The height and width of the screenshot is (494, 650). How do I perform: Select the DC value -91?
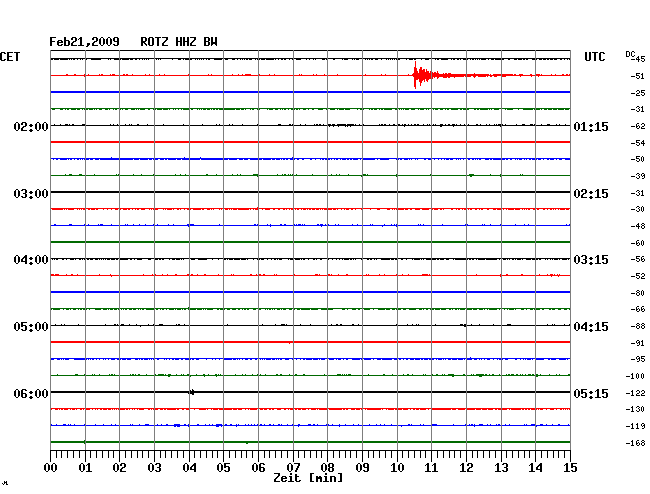[638, 343]
